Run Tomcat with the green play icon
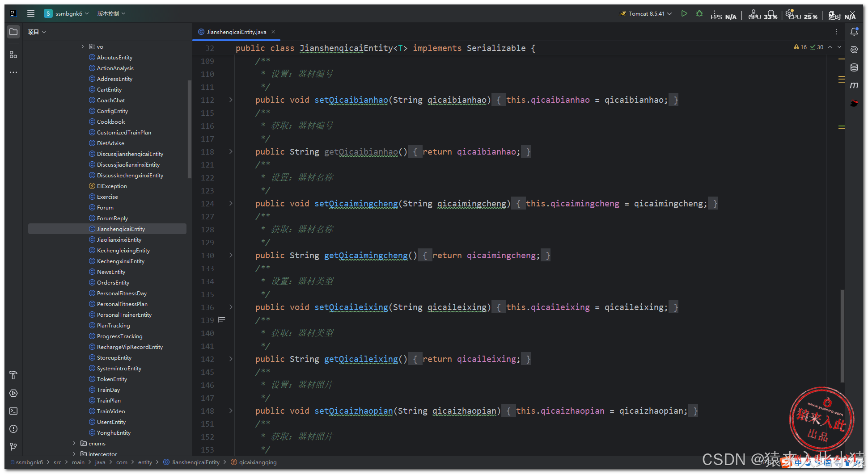The width and height of the screenshot is (868, 474). coord(684,13)
